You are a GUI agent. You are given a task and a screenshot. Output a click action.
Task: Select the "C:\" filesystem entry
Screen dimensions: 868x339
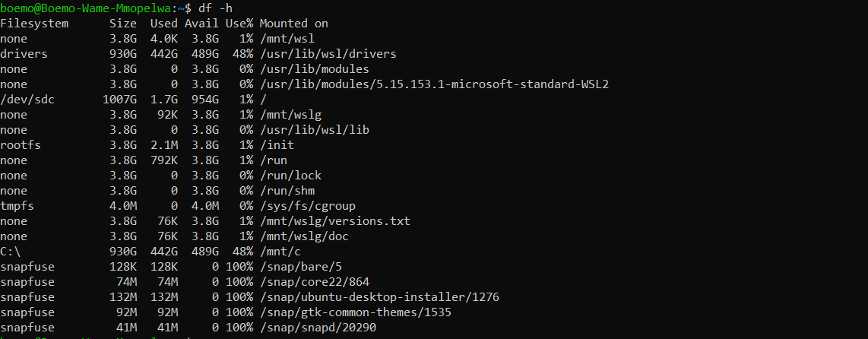[11, 252]
